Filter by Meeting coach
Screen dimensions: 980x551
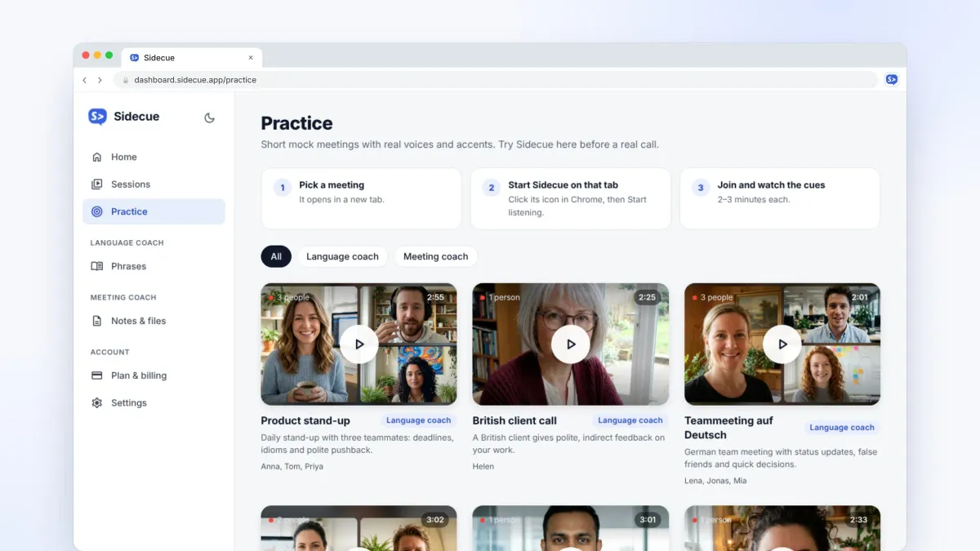435,256
